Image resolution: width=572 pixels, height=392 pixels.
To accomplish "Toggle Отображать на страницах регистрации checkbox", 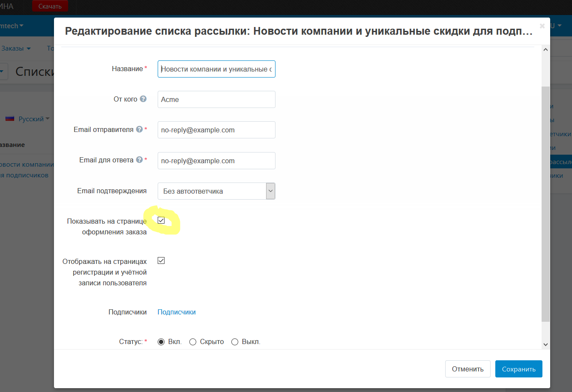I will pos(161,260).
